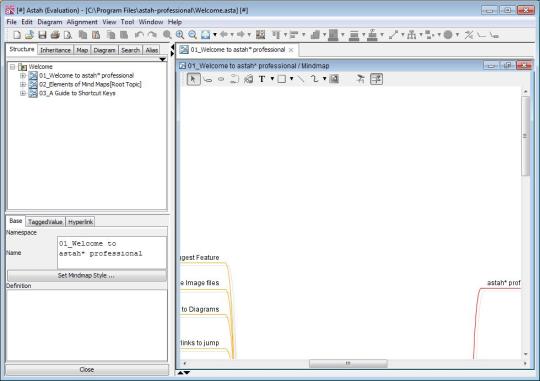540x381 pixels.
Task: Select the Topic tool next to pointer
Action: (x=208, y=80)
